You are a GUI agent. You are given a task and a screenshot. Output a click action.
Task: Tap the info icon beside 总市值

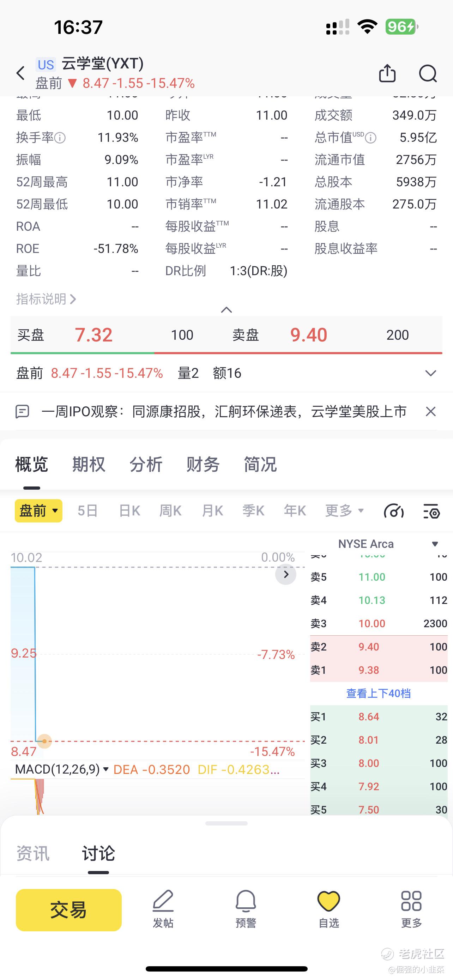pos(371,138)
